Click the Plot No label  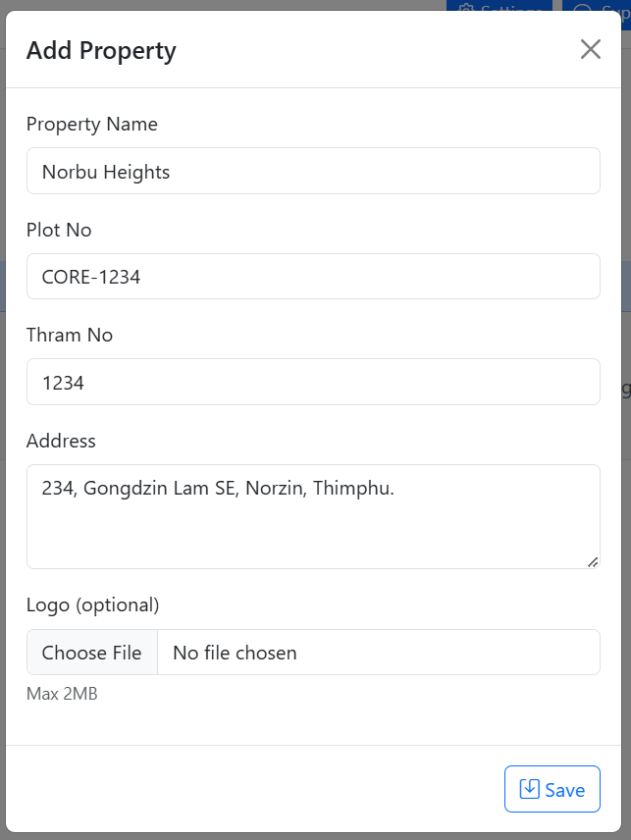pos(59,230)
